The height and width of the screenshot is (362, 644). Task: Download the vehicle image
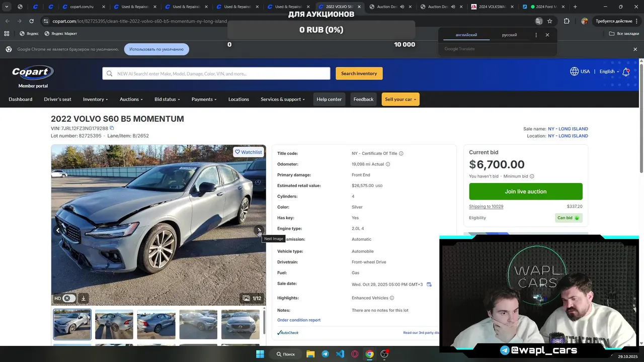84,298
